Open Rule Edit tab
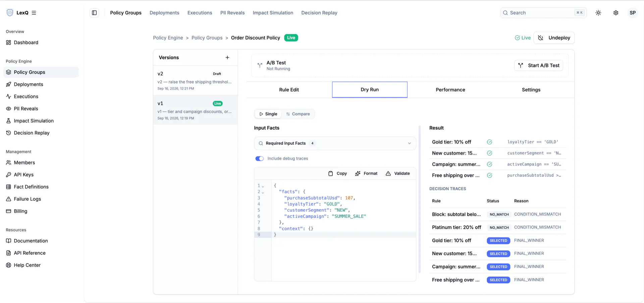The width and height of the screenshot is (644, 303). pyautogui.click(x=289, y=90)
